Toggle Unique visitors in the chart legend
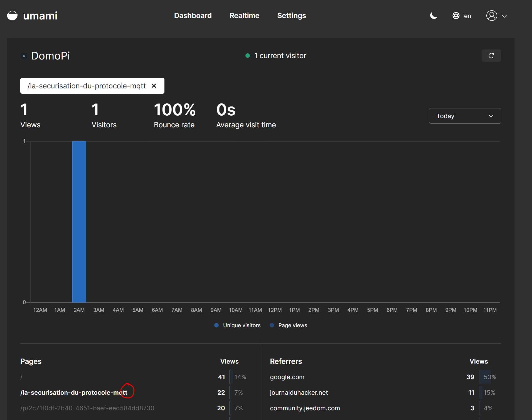The height and width of the screenshot is (420, 532). (x=237, y=325)
